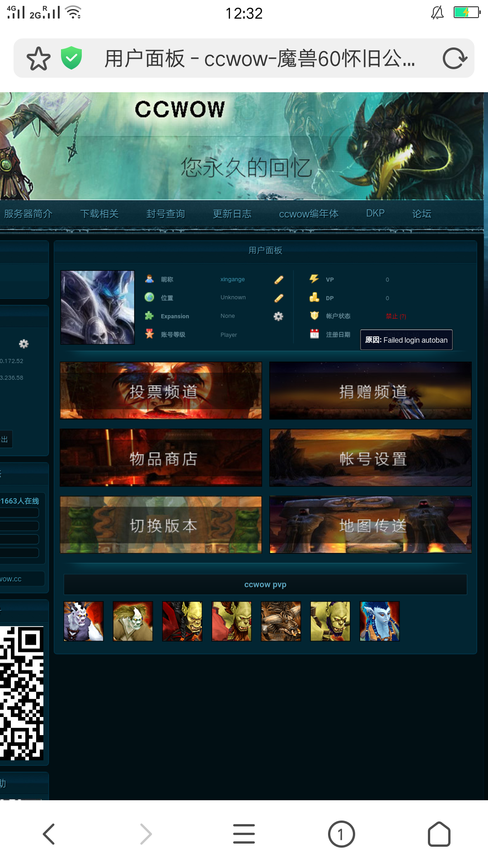Click the xingange nickname value
Screen dimensions: 488x868
[233, 279]
